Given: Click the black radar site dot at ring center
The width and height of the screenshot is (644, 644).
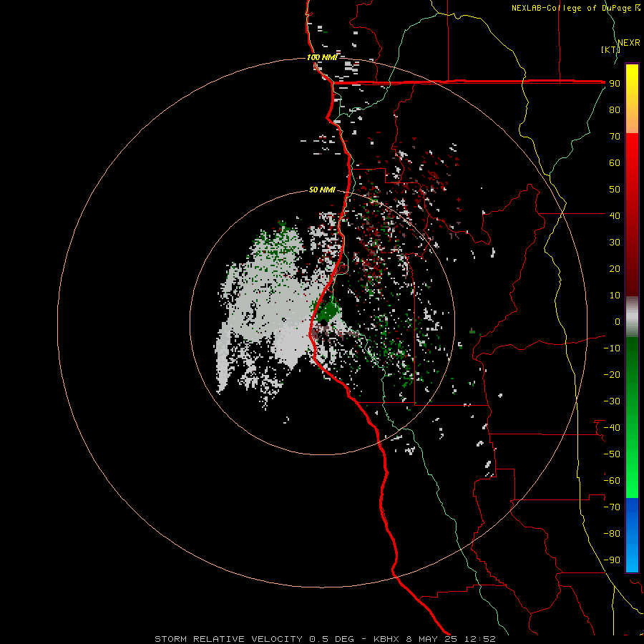Looking at the screenshot, I should coord(323,323).
